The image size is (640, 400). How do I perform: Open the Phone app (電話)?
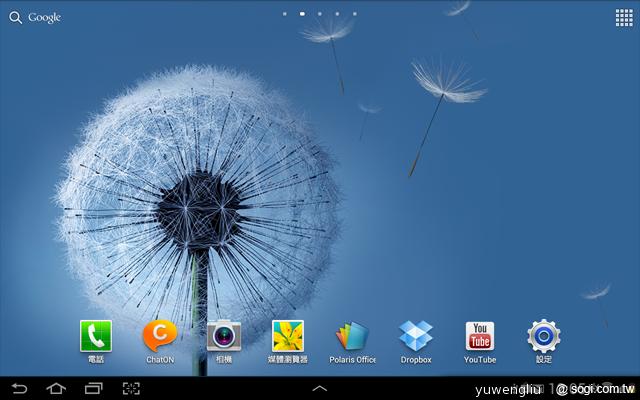[95, 337]
